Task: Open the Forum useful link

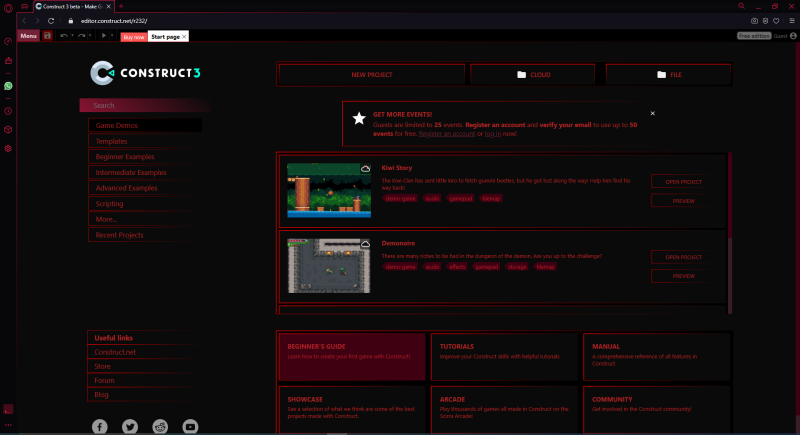Action: 143,380
